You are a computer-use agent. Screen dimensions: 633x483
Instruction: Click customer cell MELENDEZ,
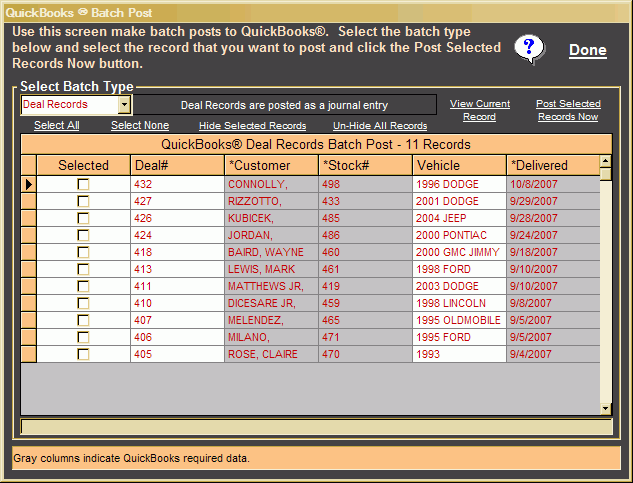[x=271, y=320]
